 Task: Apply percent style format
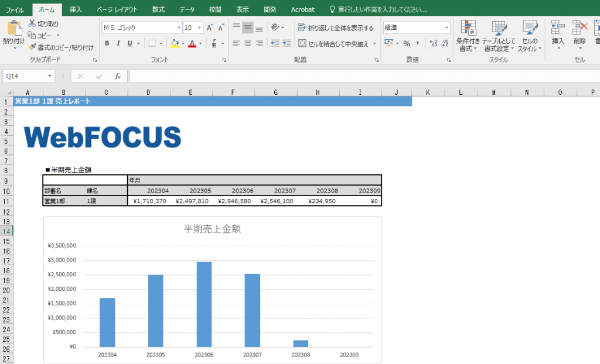[407, 43]
